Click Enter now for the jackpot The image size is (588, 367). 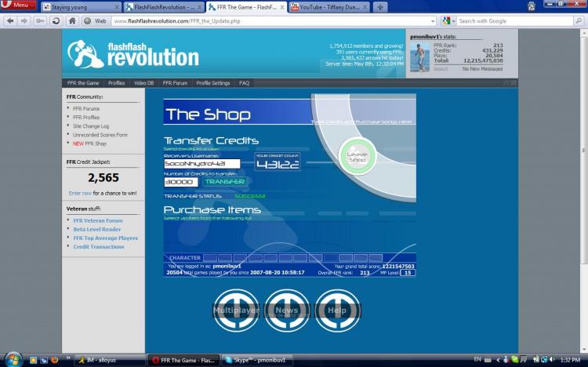click(80, 193)
